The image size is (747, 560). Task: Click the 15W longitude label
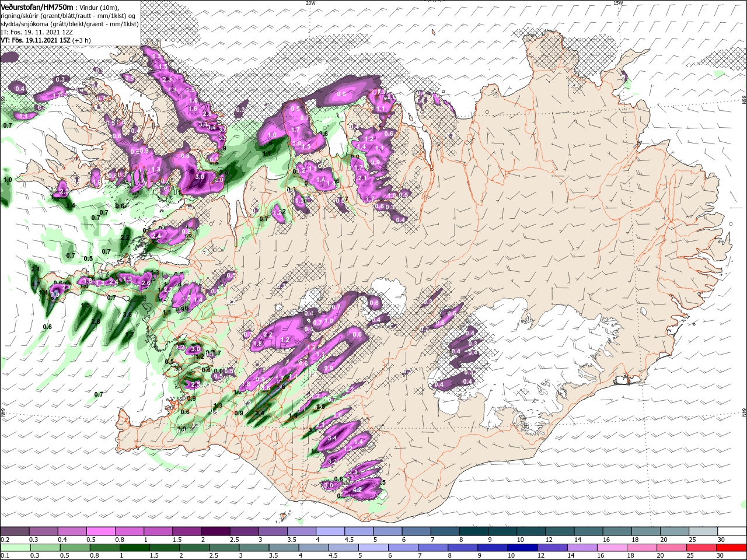(x=618, y=3)
